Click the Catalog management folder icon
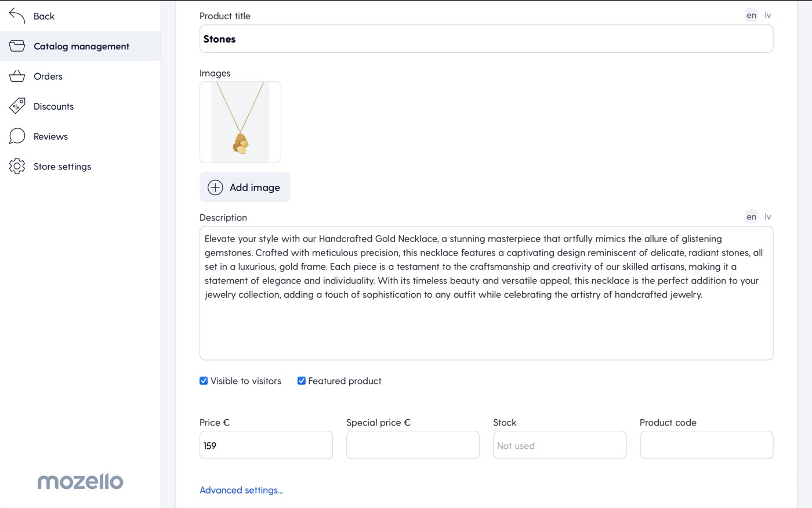 pyautogui.click(x=17, y=46)
